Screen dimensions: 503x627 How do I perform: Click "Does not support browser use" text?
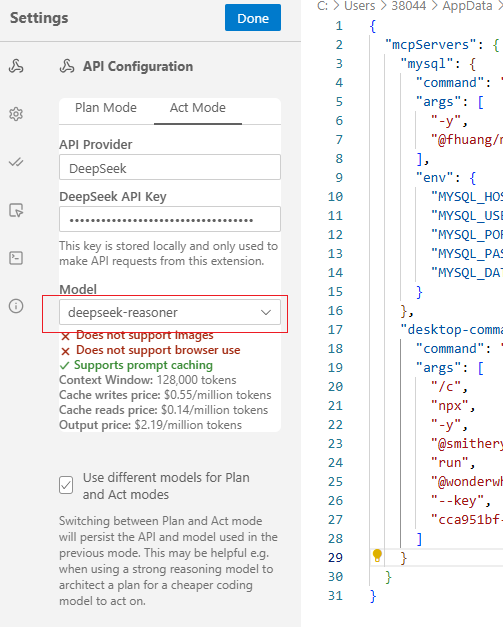pyautogui.click(x=158, y=350)
